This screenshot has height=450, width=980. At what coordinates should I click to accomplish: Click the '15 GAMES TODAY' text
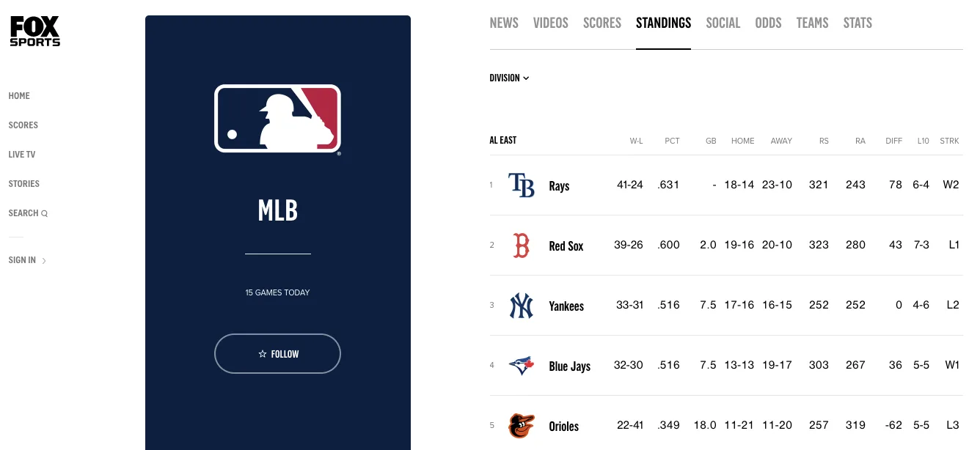point(277,292)
